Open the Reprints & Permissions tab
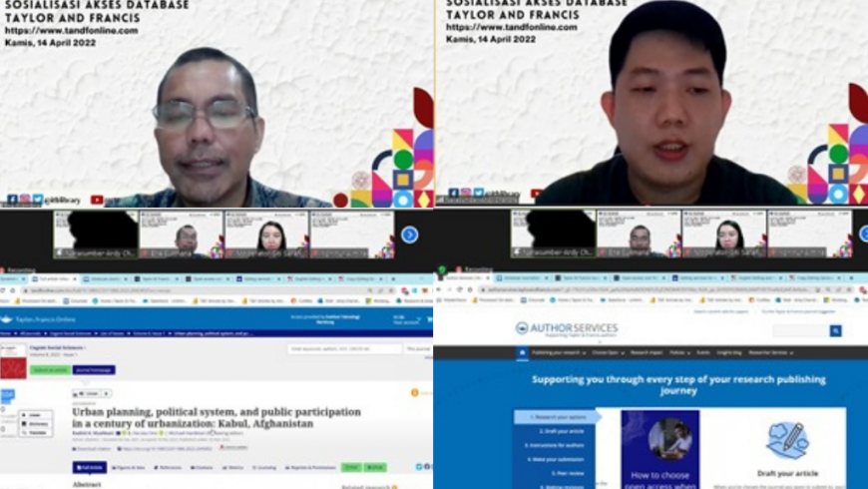The width and height of the screenshot is (868, 489). [310, 467]
